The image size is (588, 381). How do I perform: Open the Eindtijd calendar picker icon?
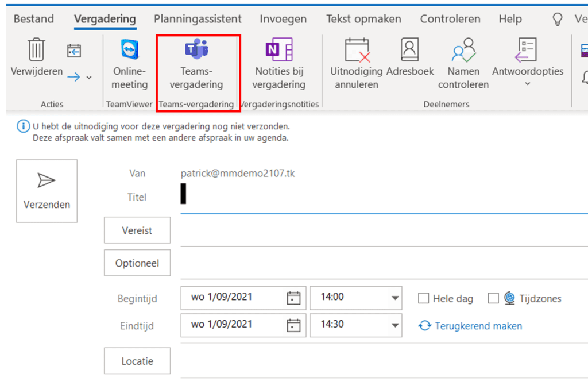tap(293, 325)
